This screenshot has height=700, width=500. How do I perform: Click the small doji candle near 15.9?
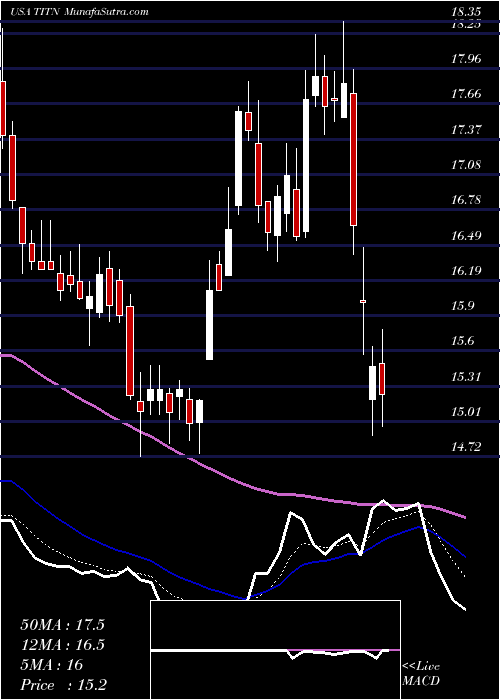click(x=363, y=301)
